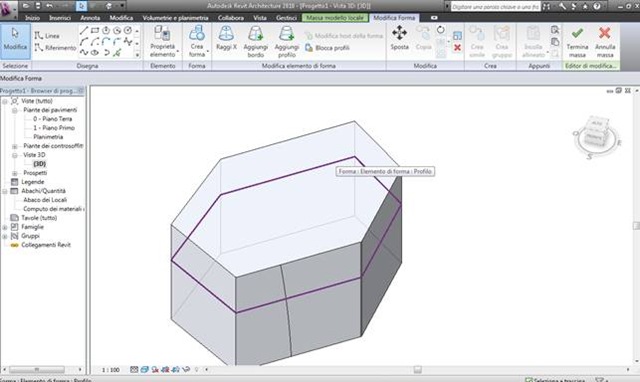Click Blocca profili
The height and width of the screenshot is (382, 640).
[328, 48]
